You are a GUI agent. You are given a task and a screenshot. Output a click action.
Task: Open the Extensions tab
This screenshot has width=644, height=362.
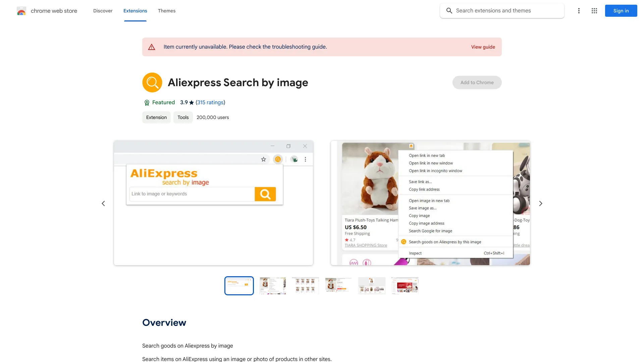[x=135, y=11]
